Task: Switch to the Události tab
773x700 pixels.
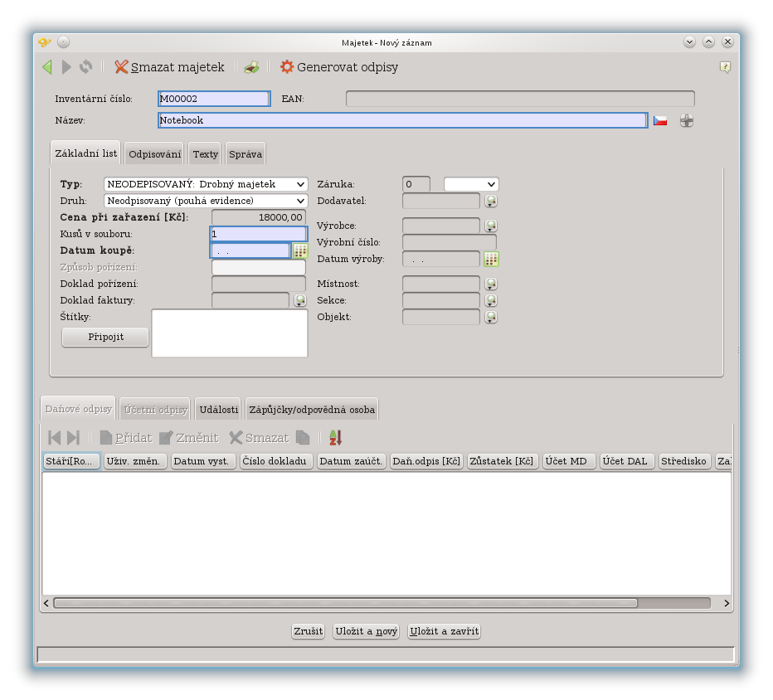Action: click(x=219, y=409)
